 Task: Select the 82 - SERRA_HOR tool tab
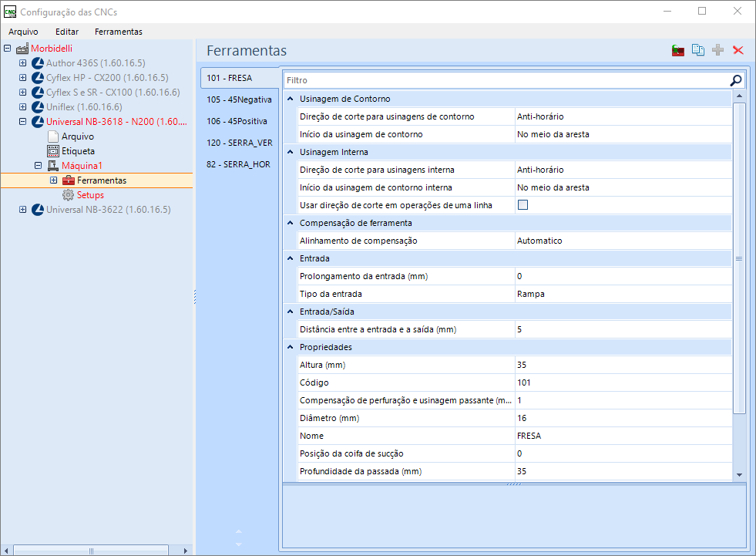coord(240,164)
